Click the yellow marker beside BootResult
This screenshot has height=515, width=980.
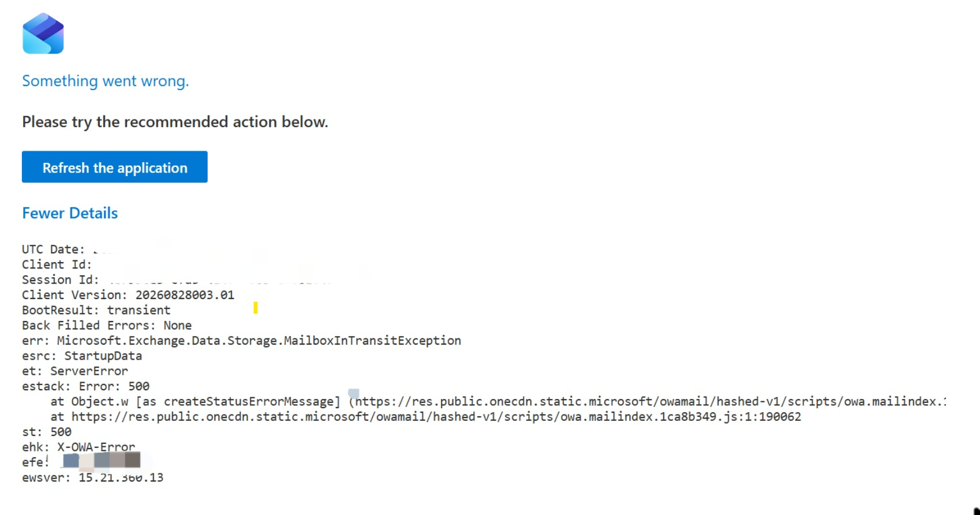256,308
